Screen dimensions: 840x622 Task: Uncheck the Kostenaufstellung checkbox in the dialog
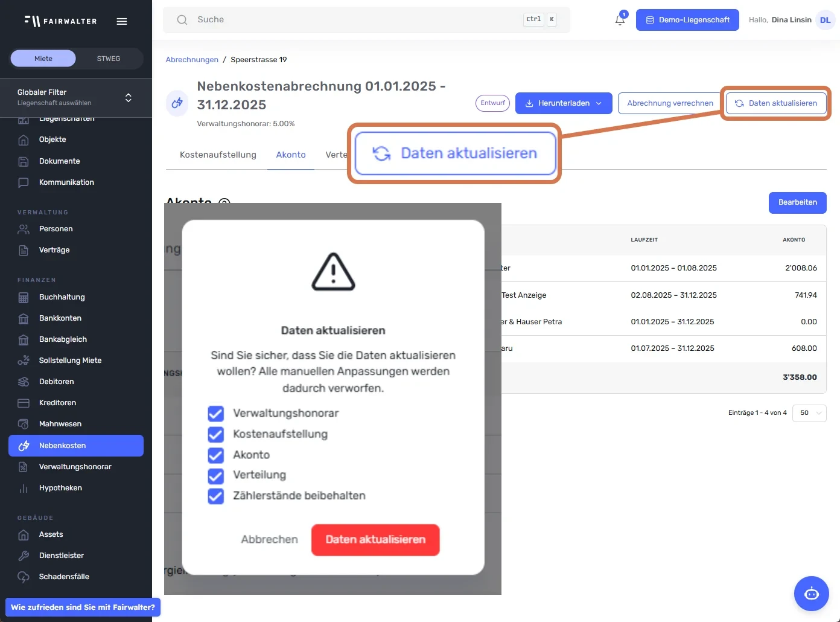pyautogui.click(x=215, y=434)
